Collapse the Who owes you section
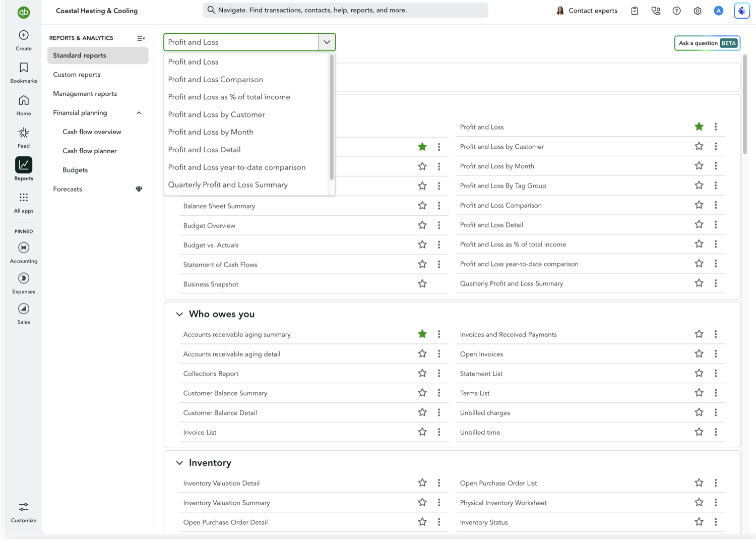The image size is (756, 540). pos(179,314)
